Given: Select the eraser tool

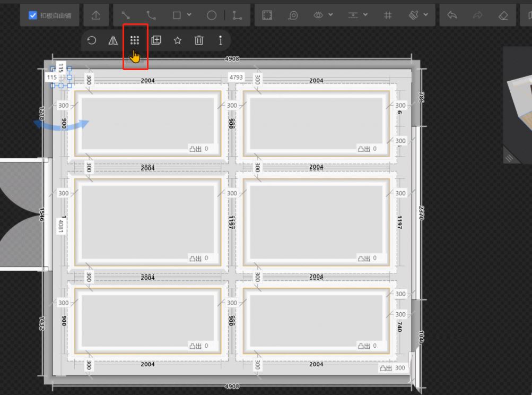Looking at the screenshot, I should click(x=503, y=15).
